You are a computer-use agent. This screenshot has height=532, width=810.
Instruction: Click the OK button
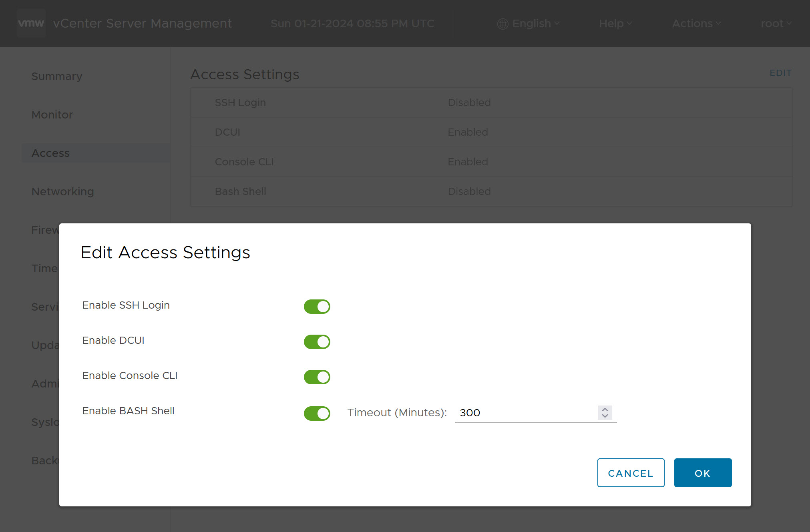click(703, 473)
